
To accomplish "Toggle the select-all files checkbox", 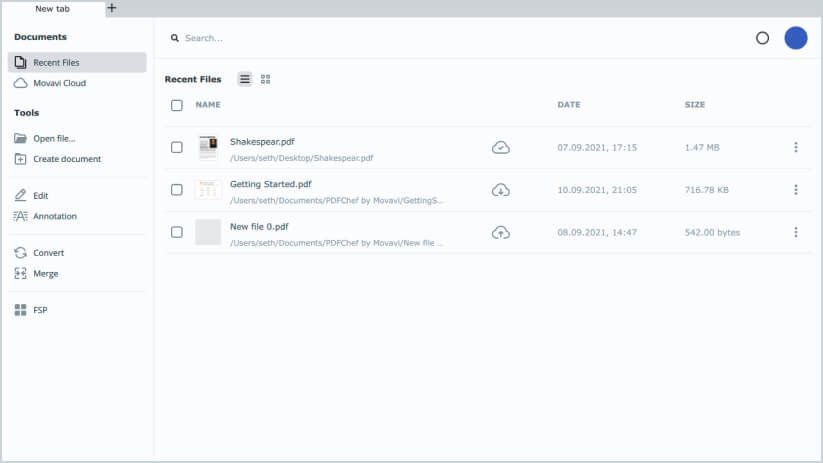I will point(177,105).
